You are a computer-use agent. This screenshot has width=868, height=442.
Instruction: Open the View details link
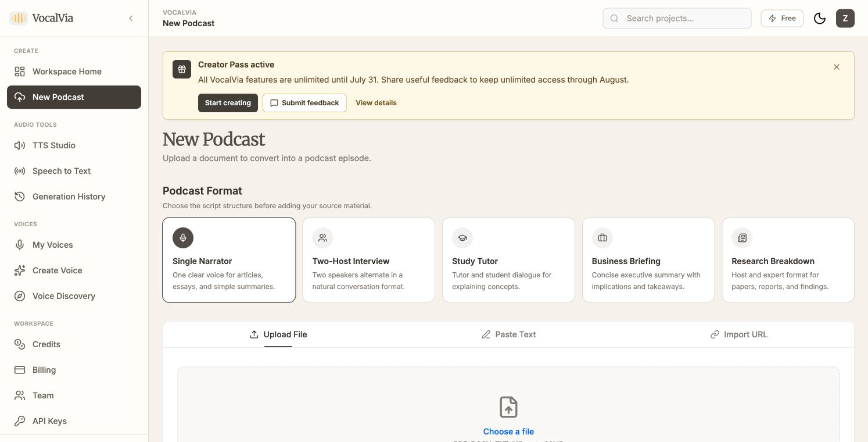click(376, 103)
